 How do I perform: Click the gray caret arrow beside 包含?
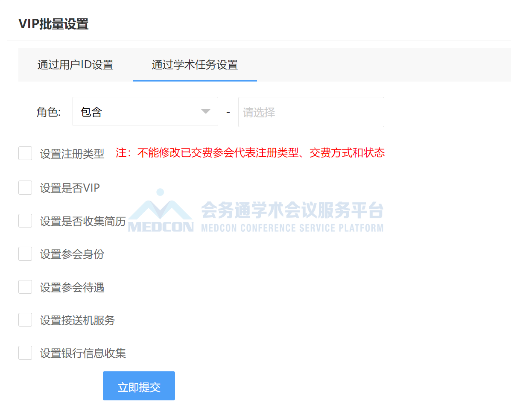206,112
